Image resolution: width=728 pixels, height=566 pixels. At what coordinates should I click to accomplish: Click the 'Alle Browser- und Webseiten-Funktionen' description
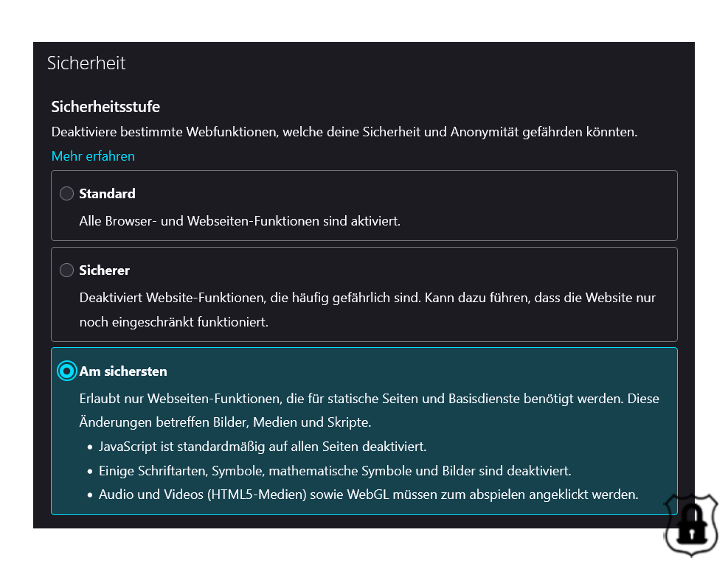point(240,221)
